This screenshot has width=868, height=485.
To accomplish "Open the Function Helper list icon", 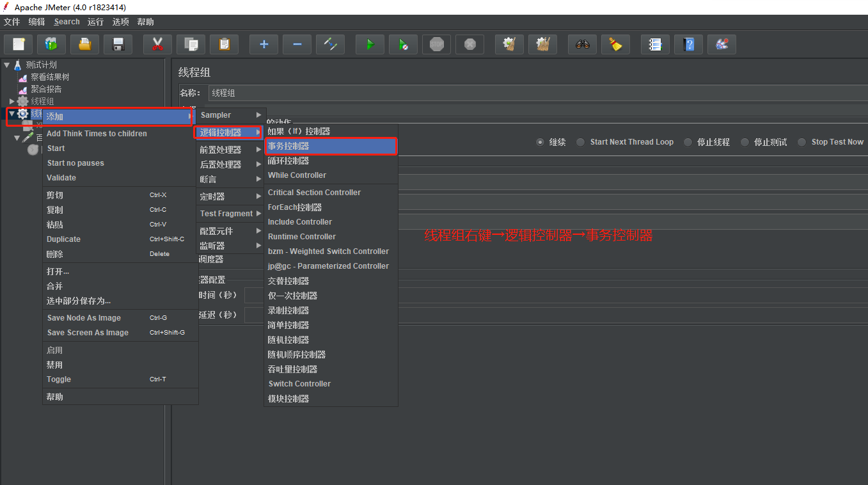I will point(655,44).
